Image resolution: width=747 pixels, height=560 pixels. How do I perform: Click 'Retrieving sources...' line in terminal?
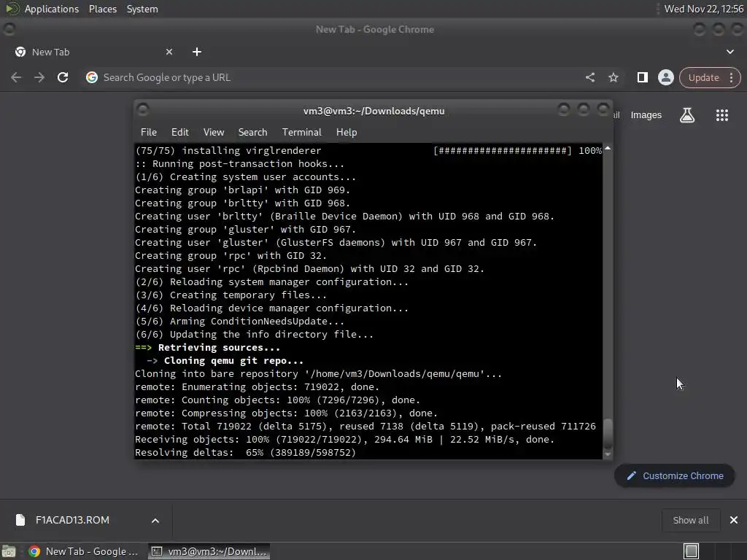coord(219,348)
